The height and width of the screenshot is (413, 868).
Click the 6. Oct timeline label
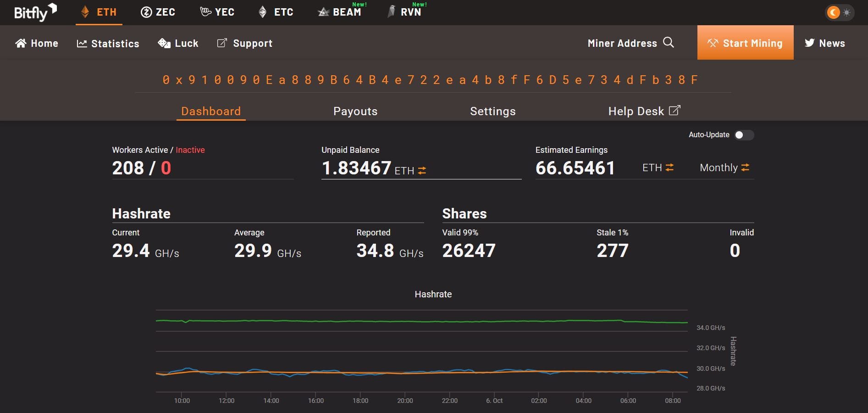pos(494,401)
